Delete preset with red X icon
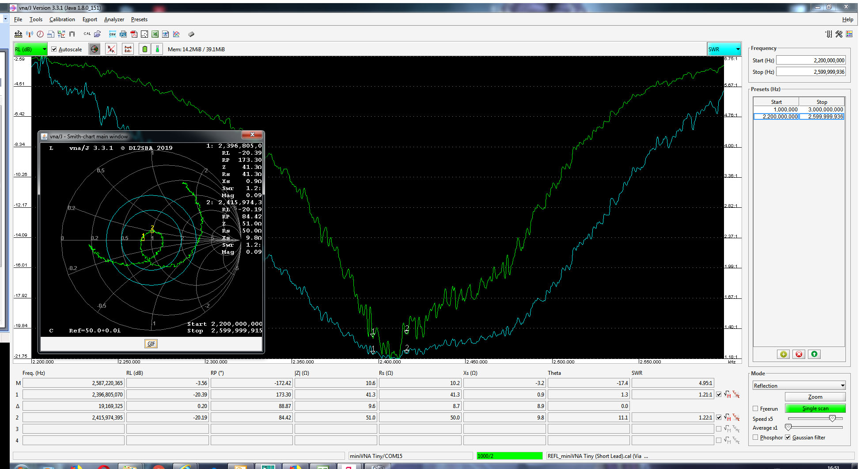 [799, 354]
